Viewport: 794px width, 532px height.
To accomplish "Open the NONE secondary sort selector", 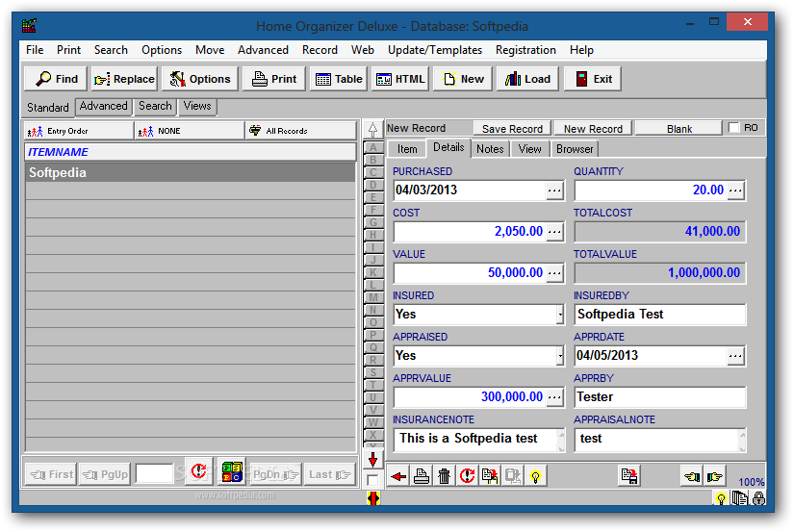I will [190, 131].
